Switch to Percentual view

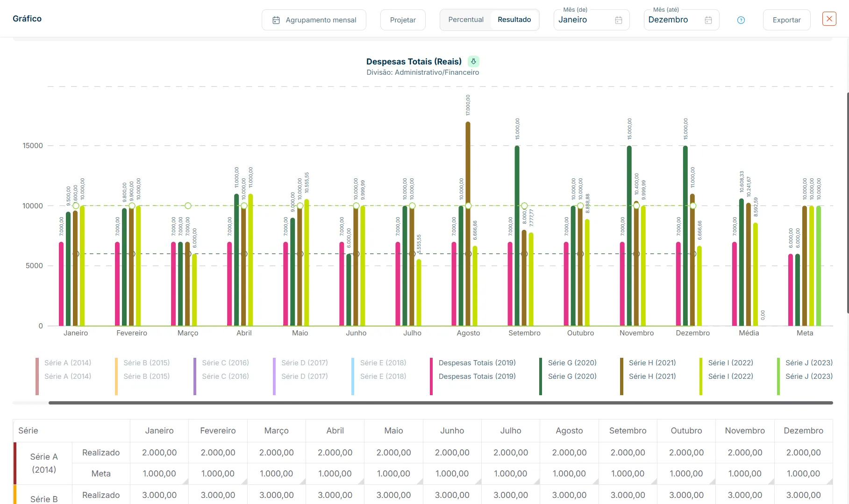[466, 20]
